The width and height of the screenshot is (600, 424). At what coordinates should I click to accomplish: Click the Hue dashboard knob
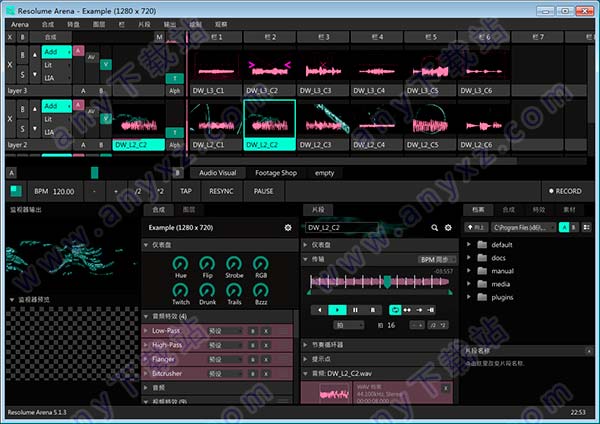[x=180, y=264]
